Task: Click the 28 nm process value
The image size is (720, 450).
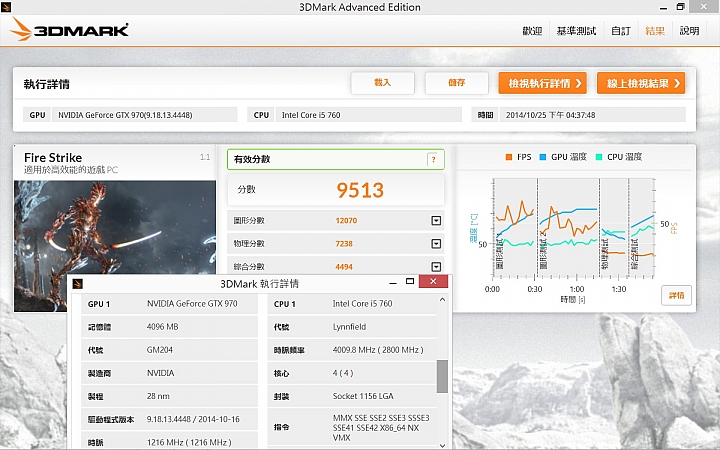Action: 158,396
